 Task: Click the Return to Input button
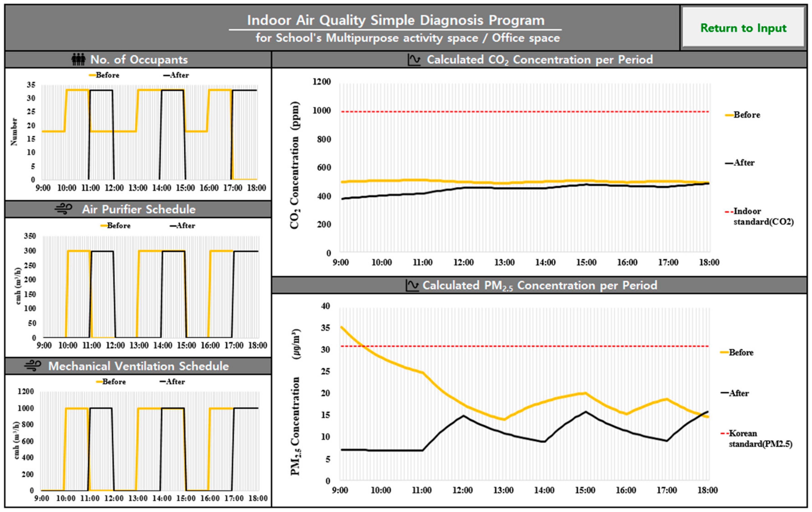coord(743,28)
